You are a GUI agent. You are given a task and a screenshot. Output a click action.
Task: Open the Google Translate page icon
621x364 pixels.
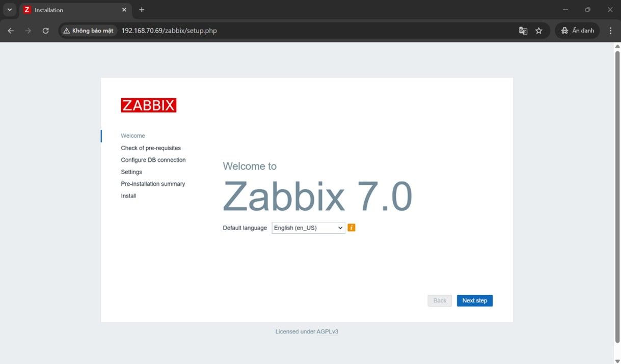523,31
